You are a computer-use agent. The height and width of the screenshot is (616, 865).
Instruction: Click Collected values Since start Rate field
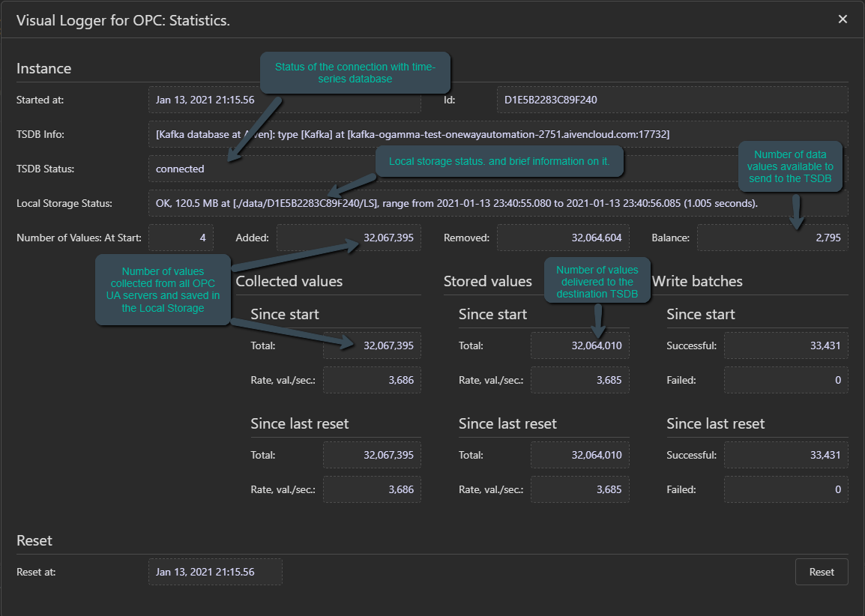tap(372, 380)
